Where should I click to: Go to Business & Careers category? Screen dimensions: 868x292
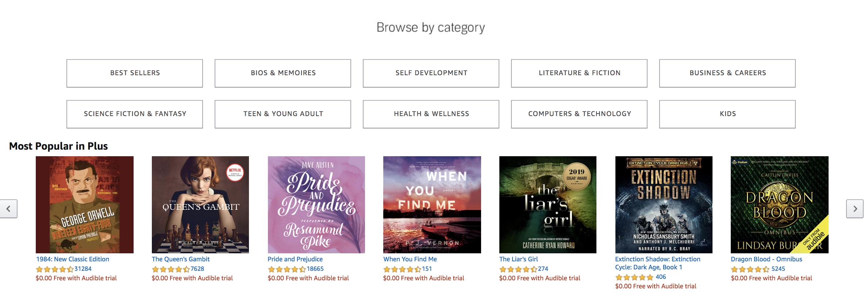pos(727,73)
